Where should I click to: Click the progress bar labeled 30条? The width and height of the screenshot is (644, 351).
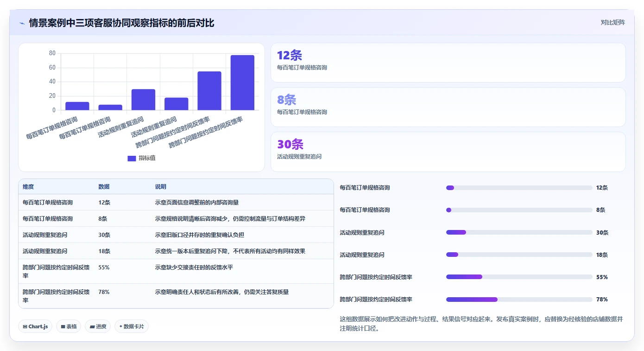tap(519, 232)
